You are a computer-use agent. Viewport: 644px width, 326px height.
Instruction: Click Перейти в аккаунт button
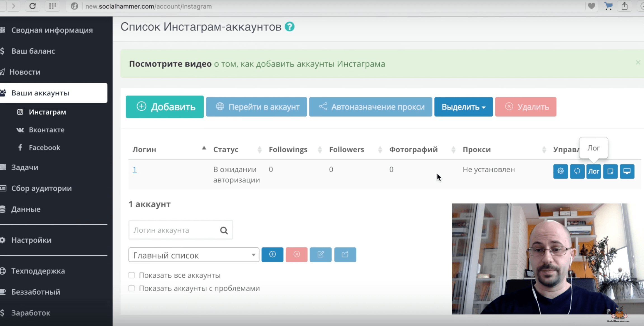257,107
